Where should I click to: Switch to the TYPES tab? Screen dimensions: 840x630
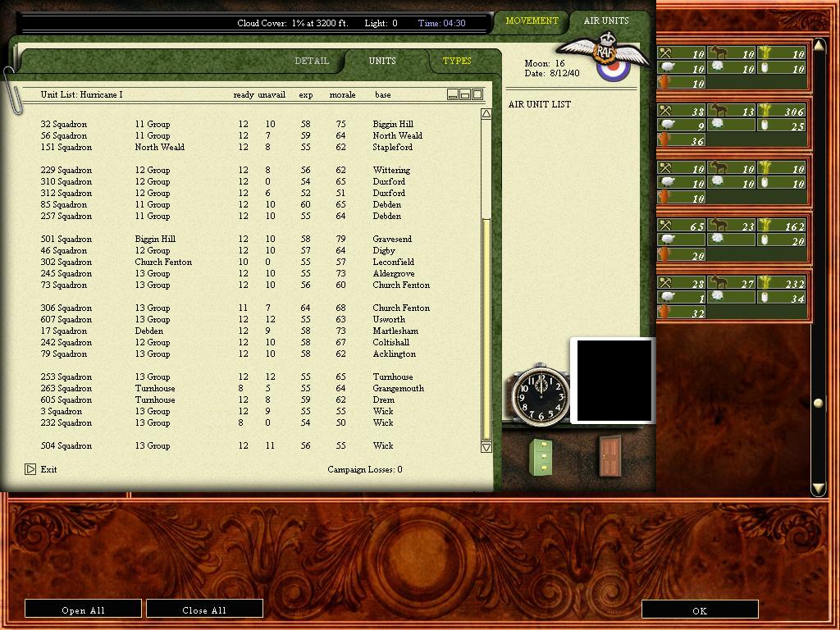pyautogui.click(x=457, y=61)
